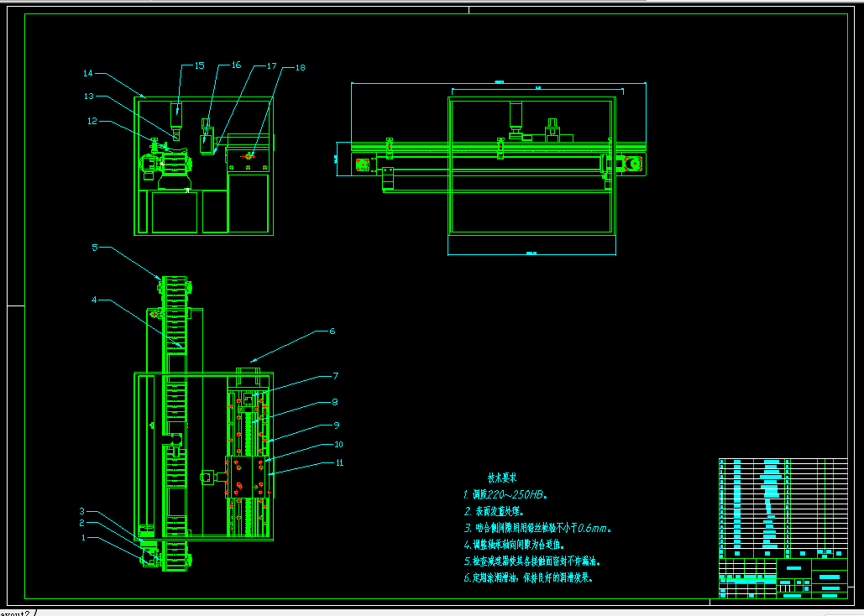Select part callout number 5
The width and height of the screenshot is (864, 616).
(95, 248)
